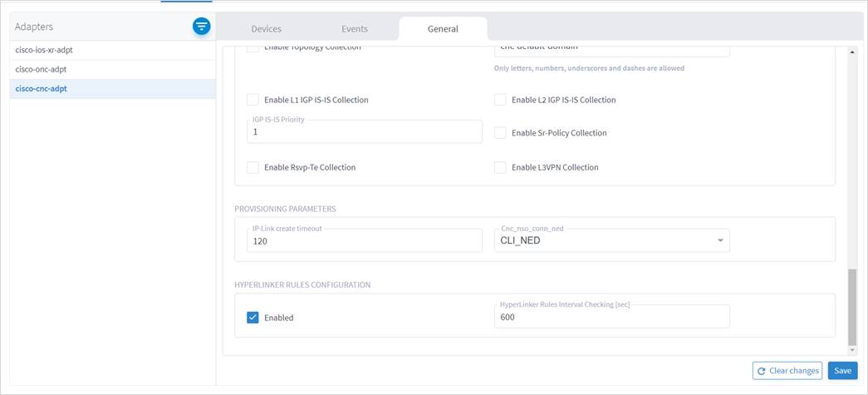Image resolution: width=868 pixels, height=395 pixels.
Task: Open the Adapters filter icon
Action: [202, 27]
